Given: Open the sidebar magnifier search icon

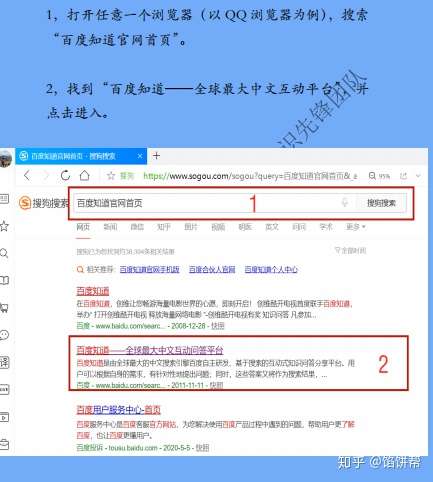Looking at the screenshot, I should pyautogui.click(x=4, y=253).
